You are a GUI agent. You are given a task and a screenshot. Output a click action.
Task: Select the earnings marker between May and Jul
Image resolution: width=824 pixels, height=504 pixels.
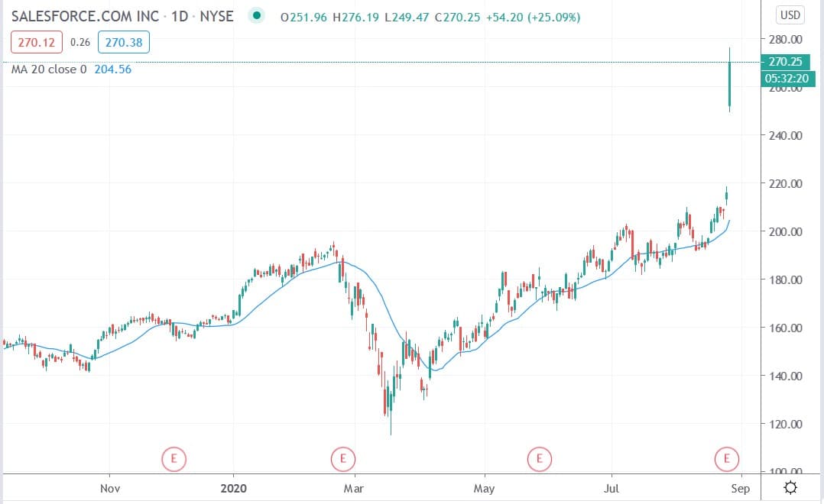click(540, 459)
